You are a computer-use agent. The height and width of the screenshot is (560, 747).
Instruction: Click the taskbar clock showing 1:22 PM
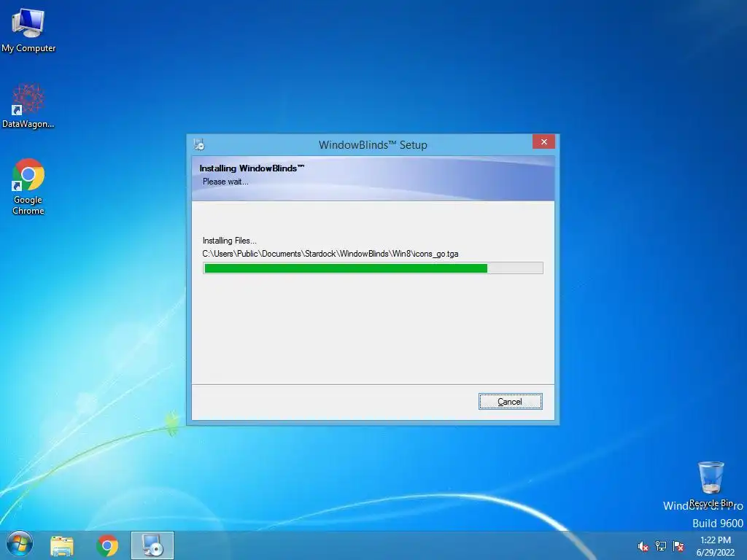click(716, 546)
